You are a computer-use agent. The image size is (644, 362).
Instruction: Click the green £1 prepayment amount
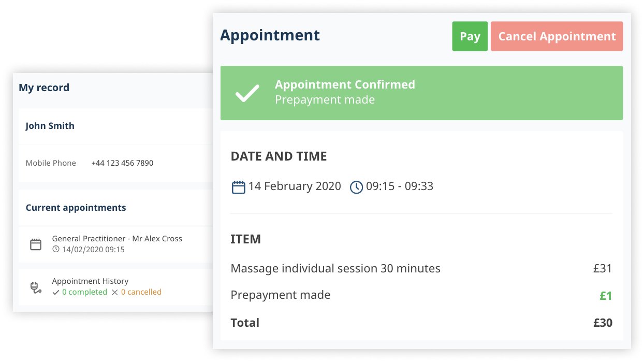point(606,296)
